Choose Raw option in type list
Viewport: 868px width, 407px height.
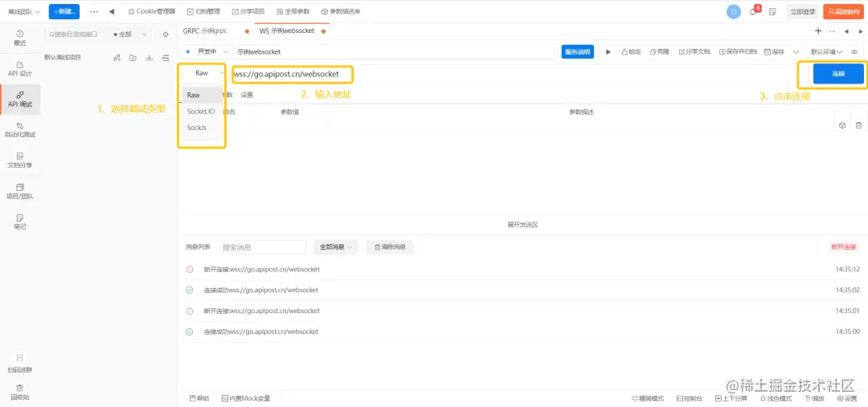(x=203, y=95)
